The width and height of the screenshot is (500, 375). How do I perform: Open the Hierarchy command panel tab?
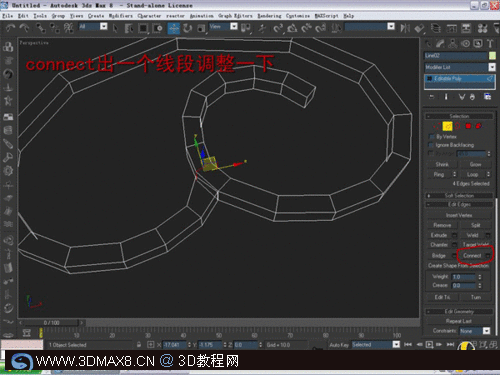coord(453,43)
